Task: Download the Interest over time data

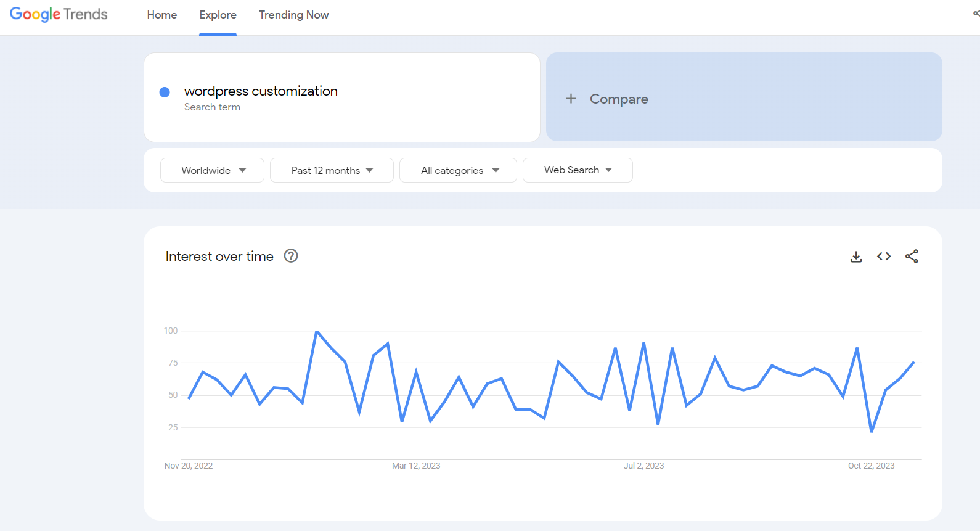Action: point(856,257)
